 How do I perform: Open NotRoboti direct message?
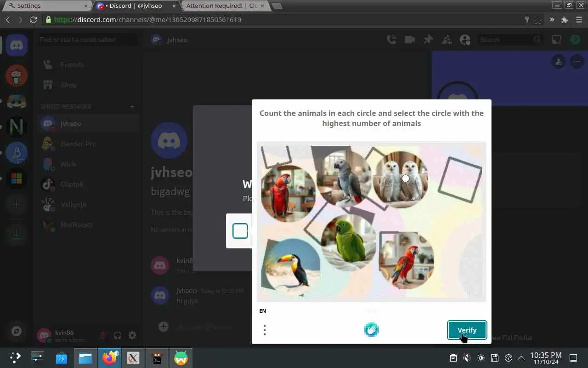pos(88,225)
